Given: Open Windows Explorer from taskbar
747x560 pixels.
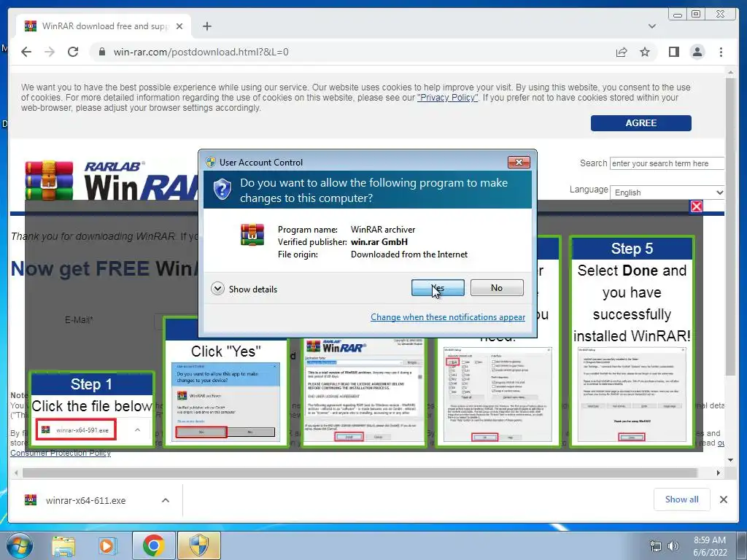Looking at the screenshot, I should coord(63,545).
